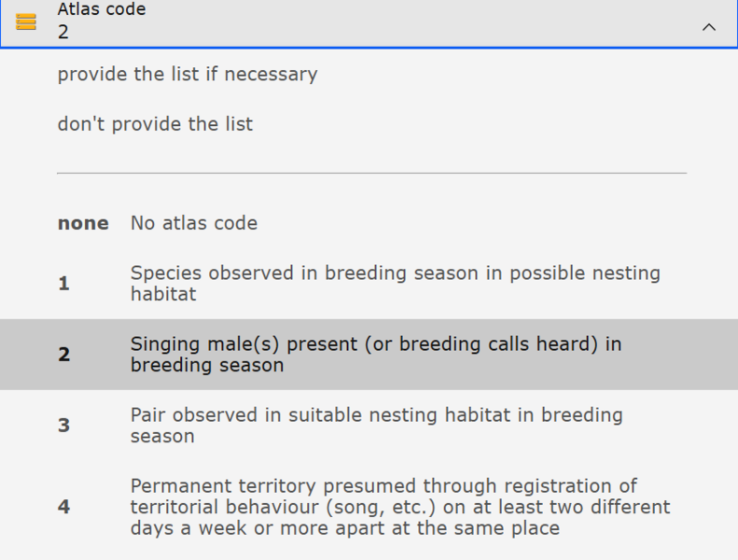Click the horizontal divider above atlas codes
Viewport: 738px width, 560px height.
pos(371,174)
